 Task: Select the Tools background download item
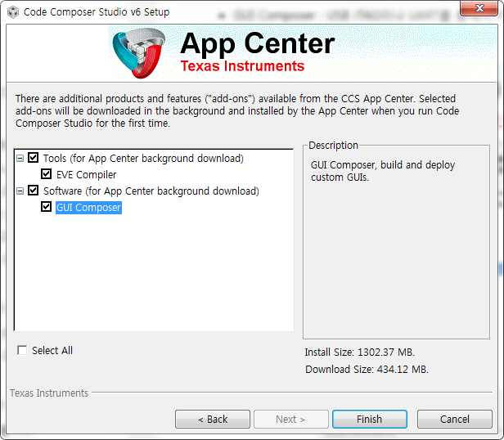coord(143,158)
